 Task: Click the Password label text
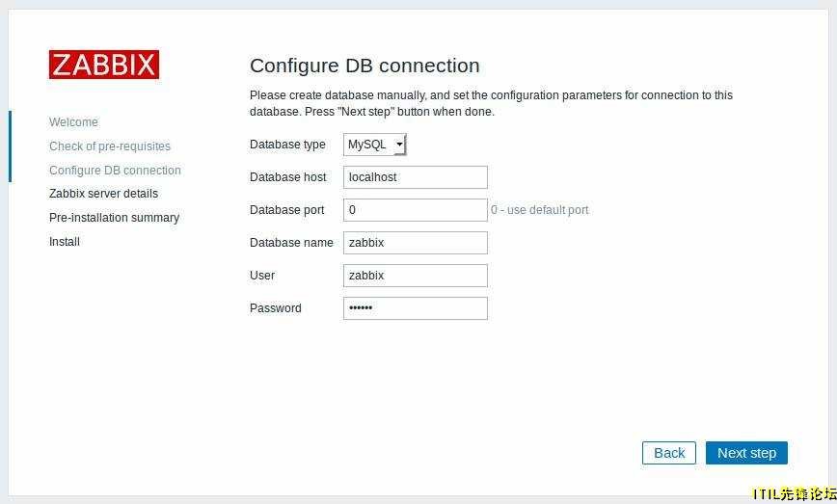point(275,308)
